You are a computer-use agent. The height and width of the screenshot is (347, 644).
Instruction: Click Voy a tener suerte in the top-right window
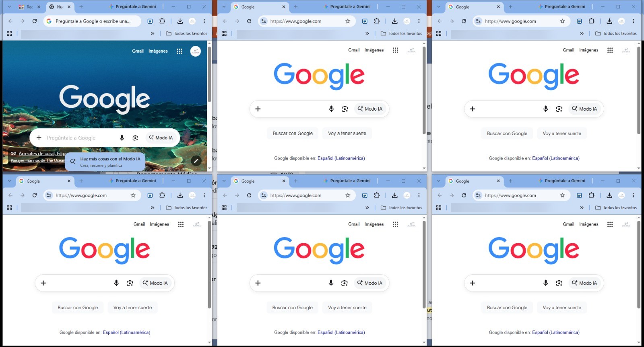(562, 133)
